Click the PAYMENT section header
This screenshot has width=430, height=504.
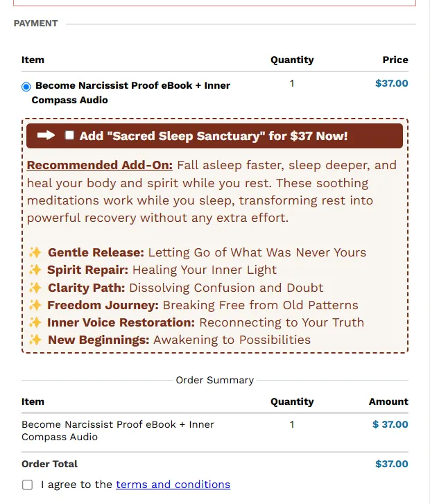coord(35,24)
